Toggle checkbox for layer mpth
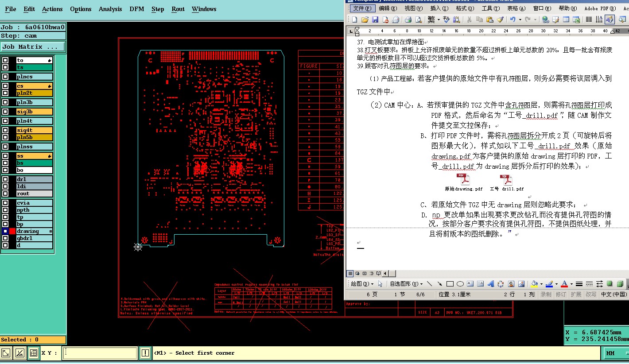Viewport: 629px width, 364px height. (5, 210)
